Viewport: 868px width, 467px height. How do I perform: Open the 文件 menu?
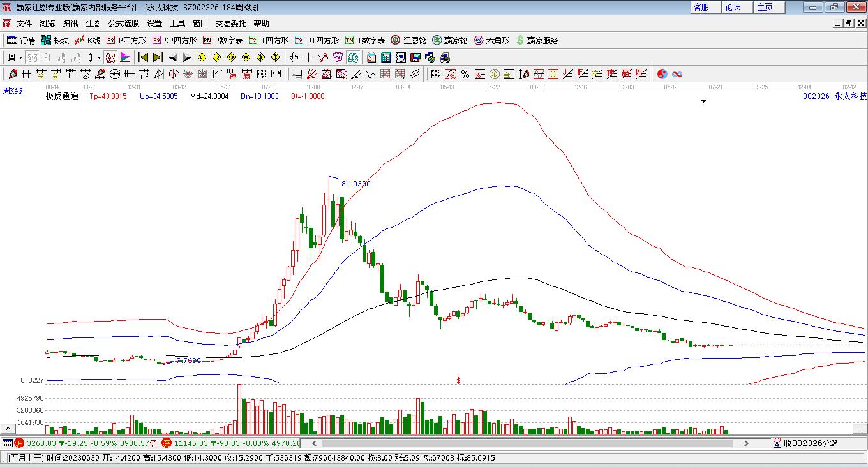24,24
